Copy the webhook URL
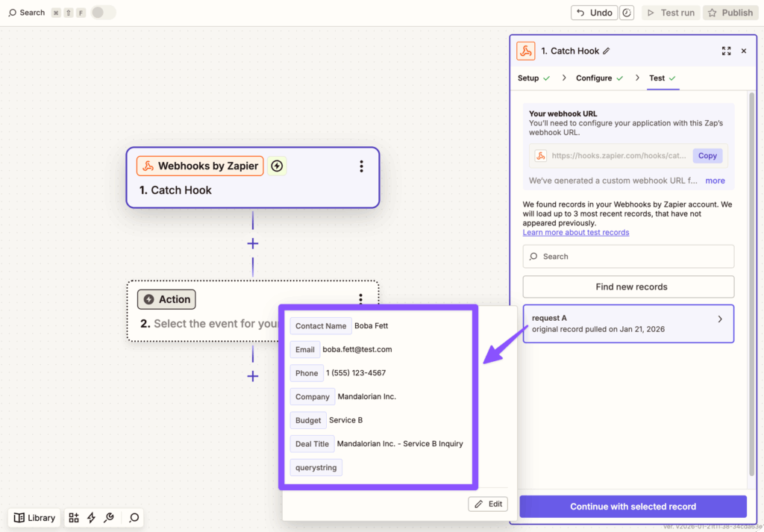Image resolution: width=764 pixels, height=532 pixels. [x=707, y=155]
